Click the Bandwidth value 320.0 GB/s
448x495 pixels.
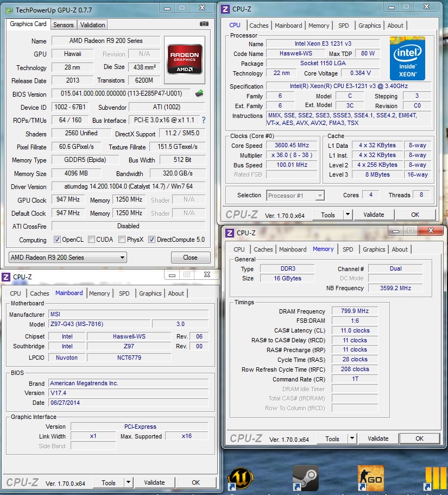click(178, 173)
